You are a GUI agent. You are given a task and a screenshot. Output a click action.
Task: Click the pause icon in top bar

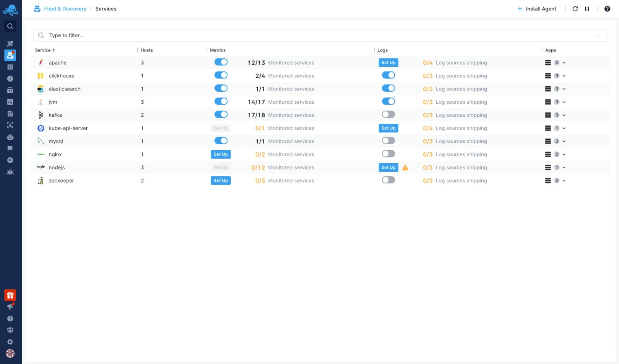pyautogui.click(x=587, y=9)
